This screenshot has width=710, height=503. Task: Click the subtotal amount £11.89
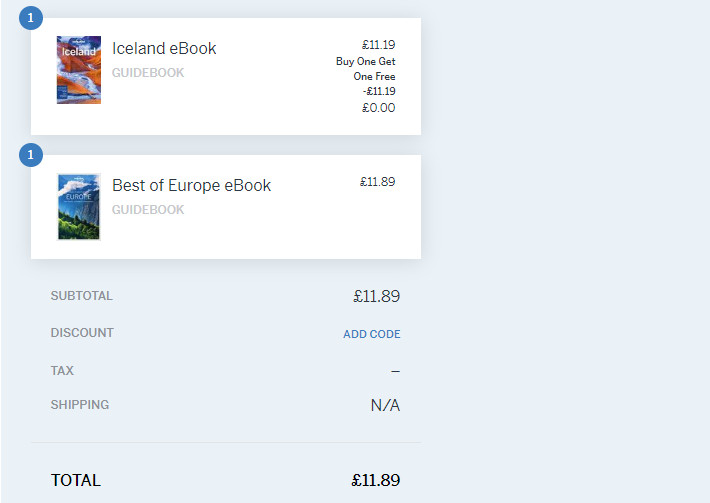coord(376,296)
